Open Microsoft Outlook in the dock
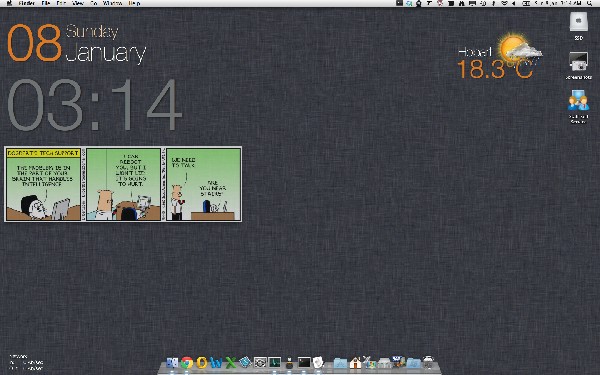The height and width of the screenshot is (375, 600). (201, 362)
